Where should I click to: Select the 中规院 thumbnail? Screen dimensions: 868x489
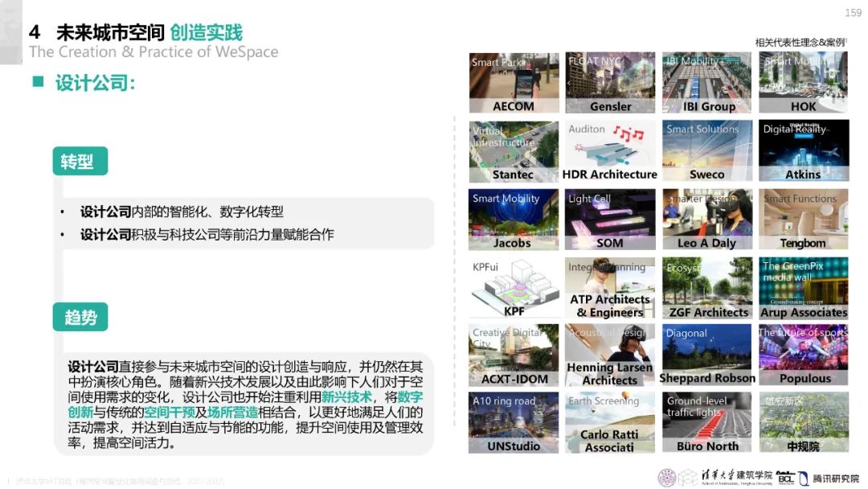click(x=803, y=422)
